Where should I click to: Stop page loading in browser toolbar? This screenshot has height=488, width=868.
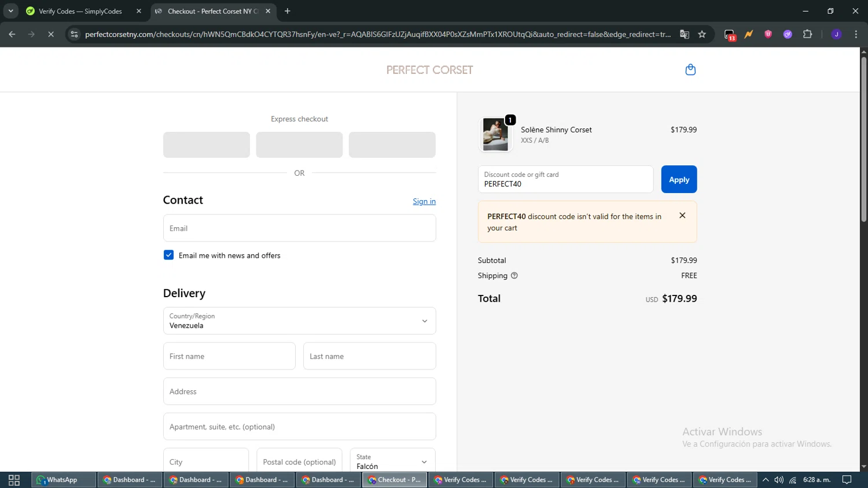coord(51,34)
